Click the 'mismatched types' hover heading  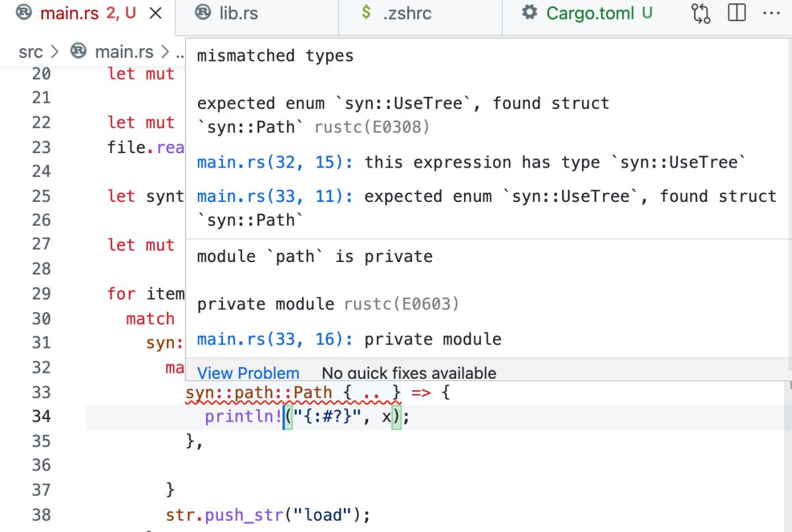pos(275,56)
